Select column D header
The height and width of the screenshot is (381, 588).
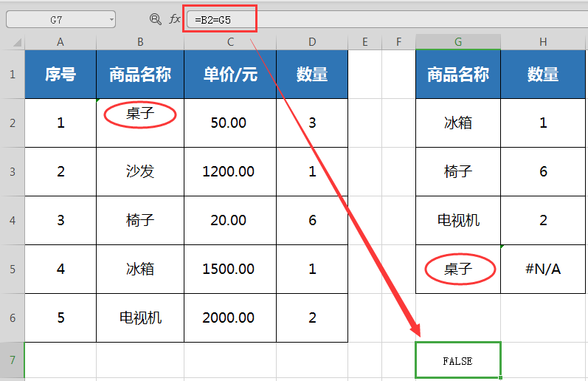312,42
